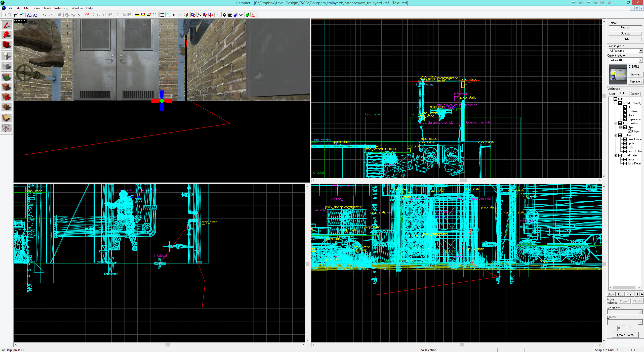Toggle texture lock 'tl' button
Screen dimensions: 644x352
pyautogui.click(x=174, y=15)
